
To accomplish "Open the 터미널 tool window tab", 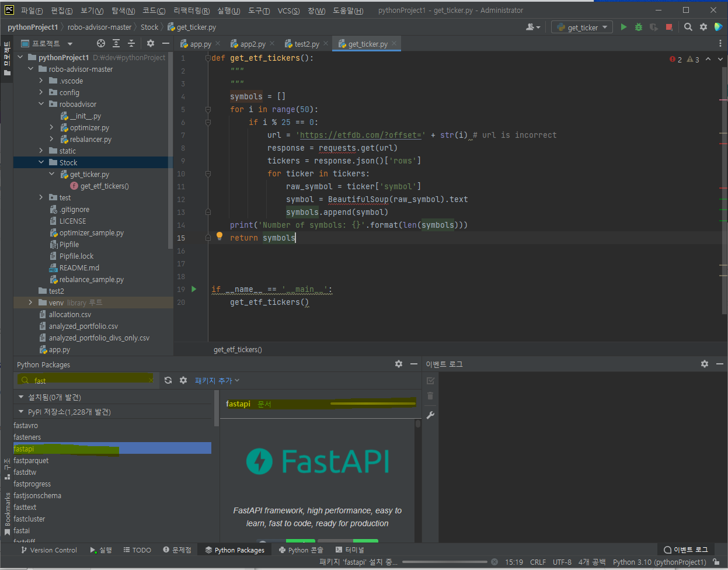I will (x=350, y=550).
